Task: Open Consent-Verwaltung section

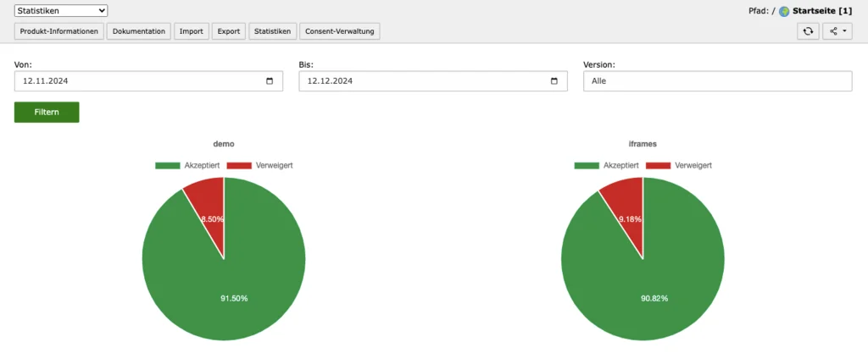Action: 339,31
